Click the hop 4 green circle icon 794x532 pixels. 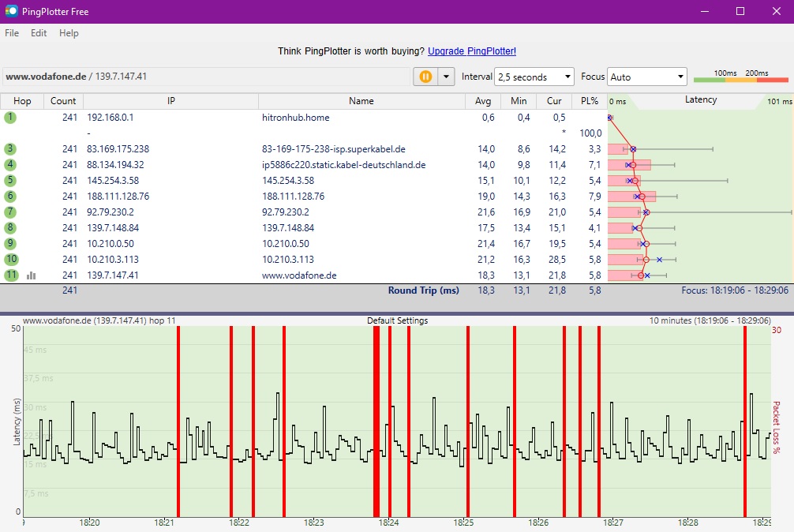(x=10, y=165)
